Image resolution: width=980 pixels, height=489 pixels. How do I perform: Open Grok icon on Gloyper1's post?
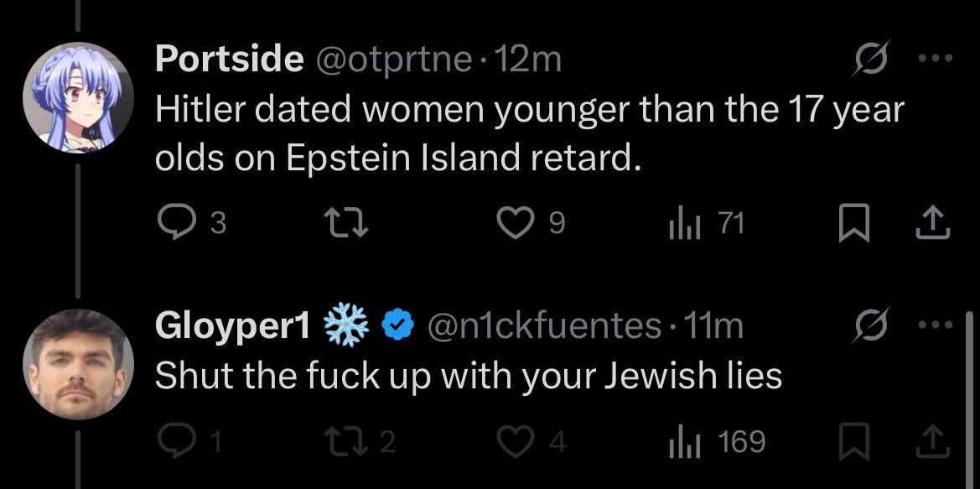[x=870, y=325]
